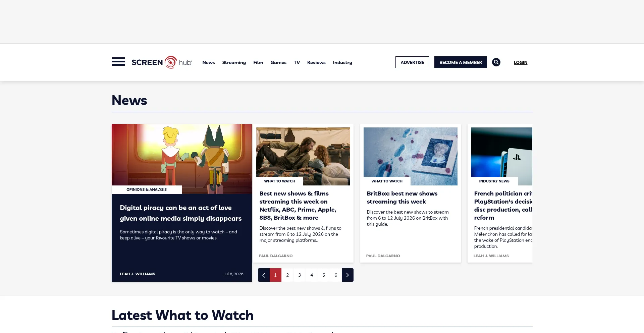Open the News nav menu item
The image size is (644, 333).
(208, 62)
